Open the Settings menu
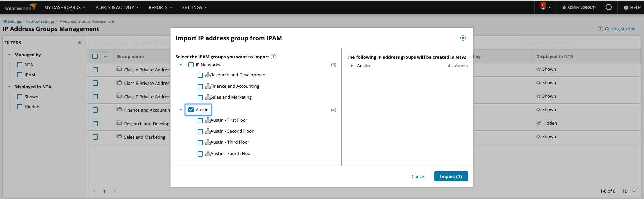This screenshot has height=199, width=644. point(194,7)
